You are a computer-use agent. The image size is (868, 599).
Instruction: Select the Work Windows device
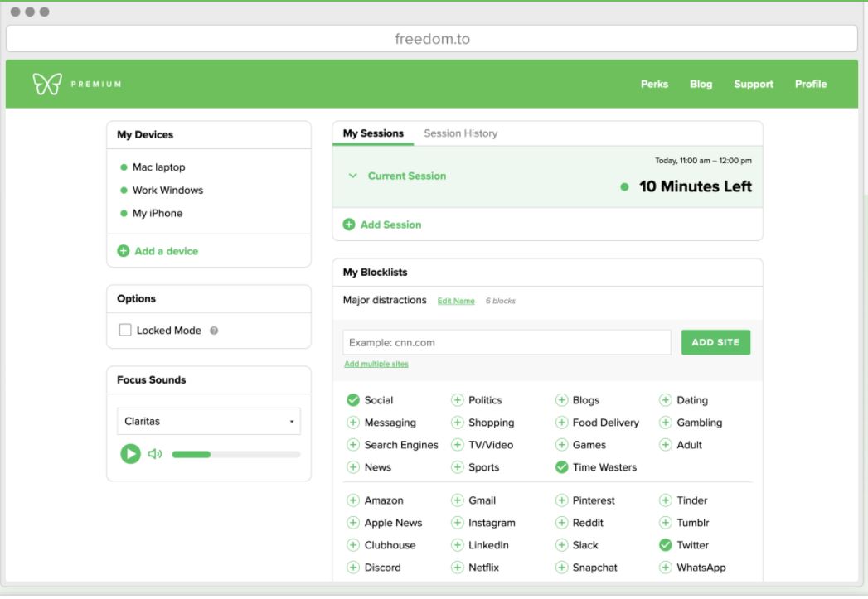point(167,191)
